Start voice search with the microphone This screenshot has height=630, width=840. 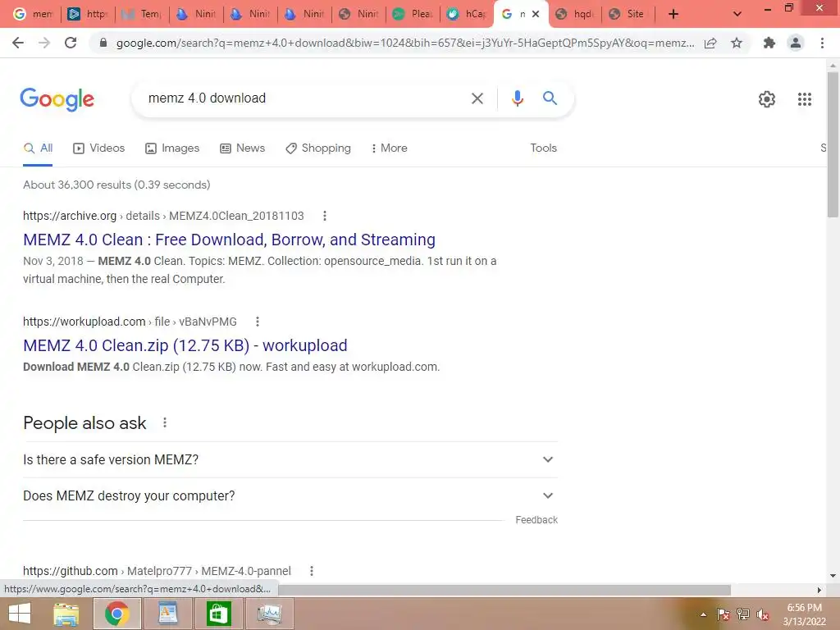tap(517, 98)
